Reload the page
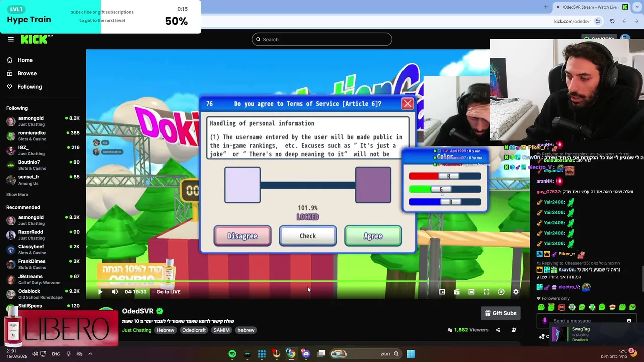This screenshot has width=644, height=362. pos(612,21)
